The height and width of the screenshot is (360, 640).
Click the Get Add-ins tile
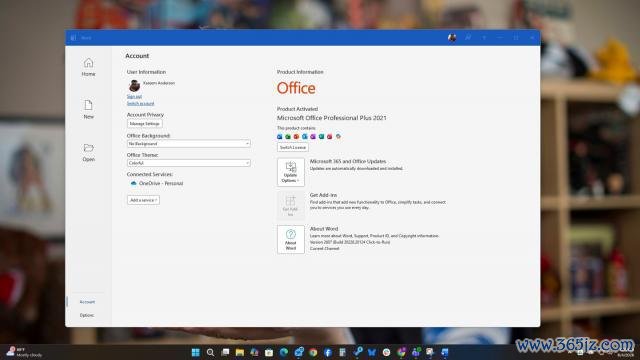[291, 206]
